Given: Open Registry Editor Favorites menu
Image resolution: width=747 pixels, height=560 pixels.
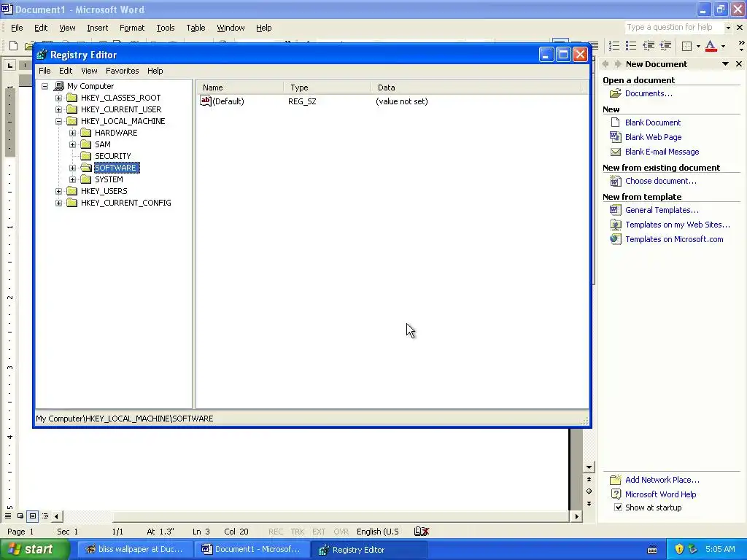Looking at the screenshot, I should [x=123, y=71].
